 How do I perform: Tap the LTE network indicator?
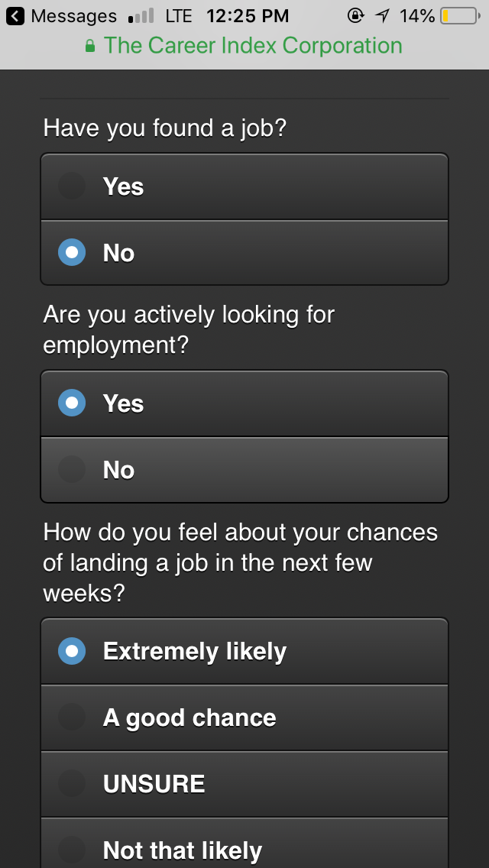pos(178,15)
